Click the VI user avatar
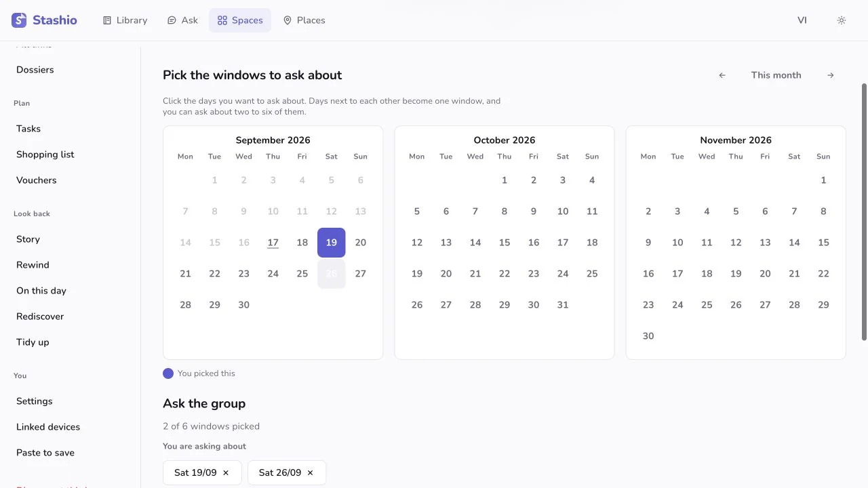Viewport: 868px width, 488px height. coord(802,20)
